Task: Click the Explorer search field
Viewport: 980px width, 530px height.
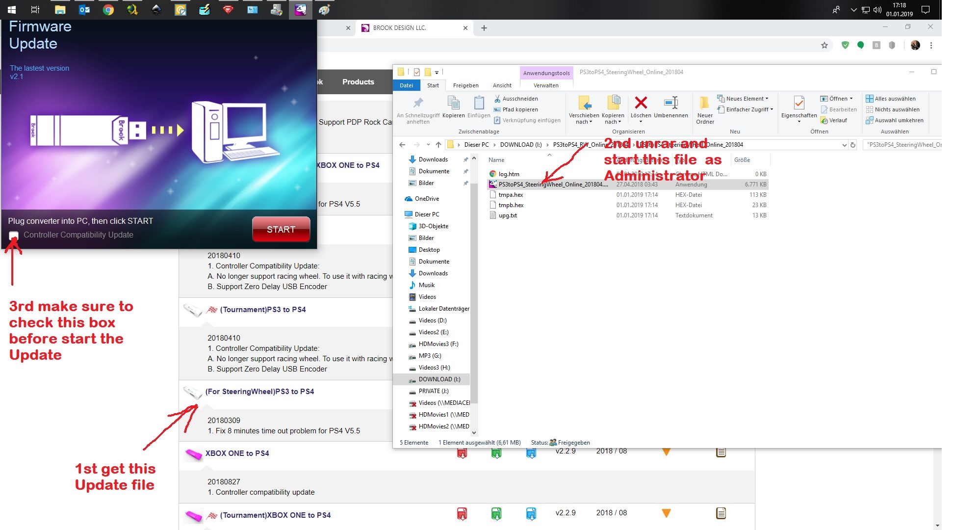Action: point(902,145)
